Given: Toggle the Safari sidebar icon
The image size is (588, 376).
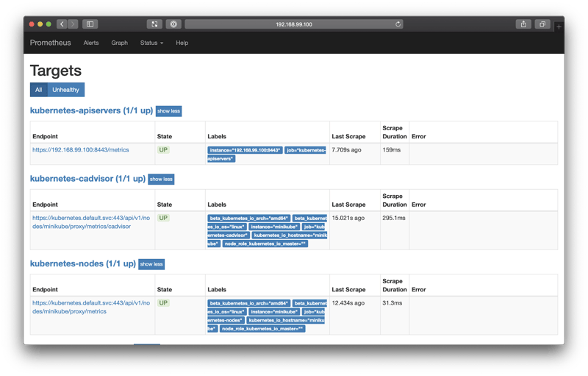Looking at the screenshot, I should (x=90, y=24).
